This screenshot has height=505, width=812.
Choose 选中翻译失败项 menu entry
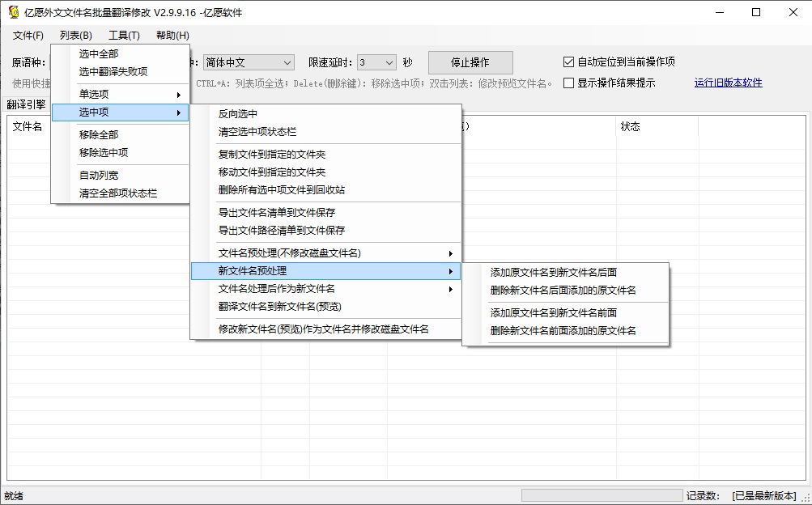pos(120,72)
